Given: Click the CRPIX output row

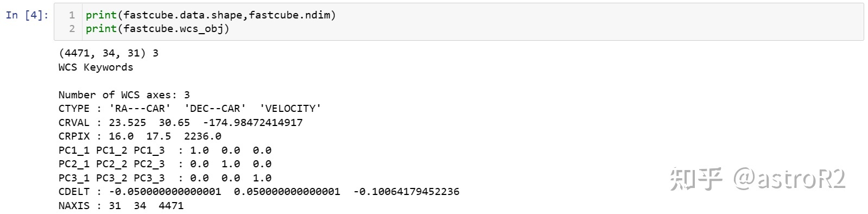Looking at the screenshot, I should pos(140,136).
